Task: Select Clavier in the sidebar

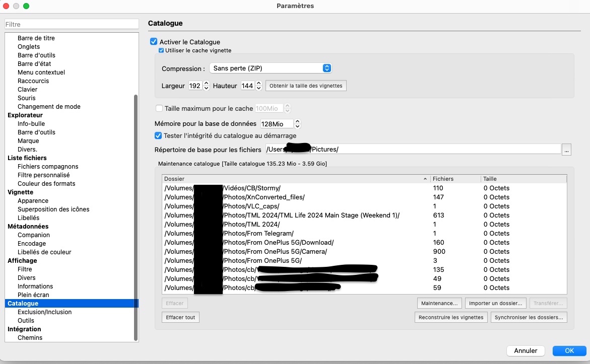Action: pos(28,90)
